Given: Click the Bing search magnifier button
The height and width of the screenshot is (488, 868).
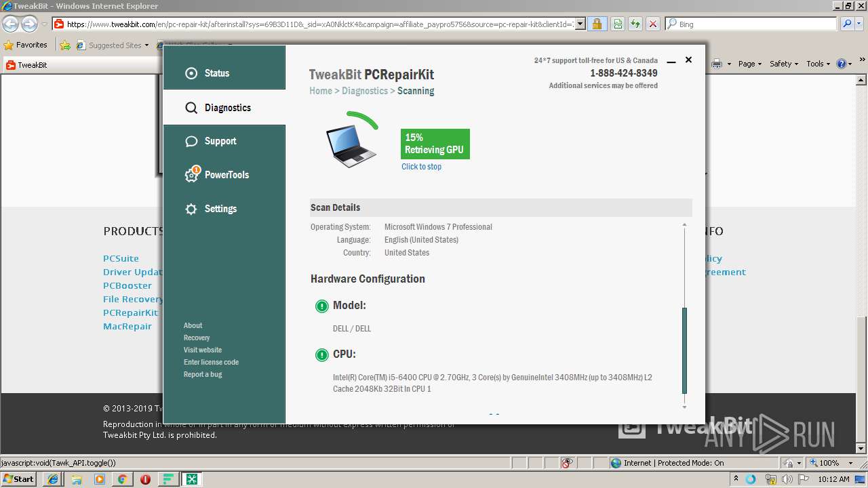Looking at the screenshot, I should point(847,24).
